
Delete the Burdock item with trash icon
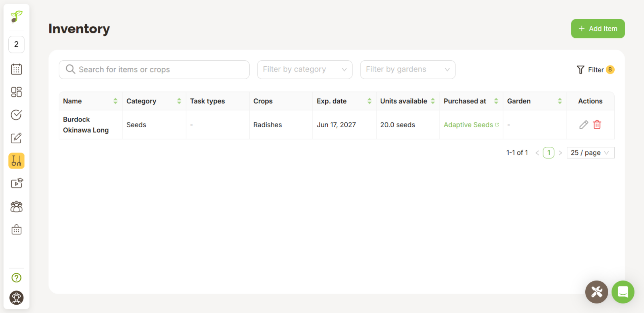[x=597, y=124]
